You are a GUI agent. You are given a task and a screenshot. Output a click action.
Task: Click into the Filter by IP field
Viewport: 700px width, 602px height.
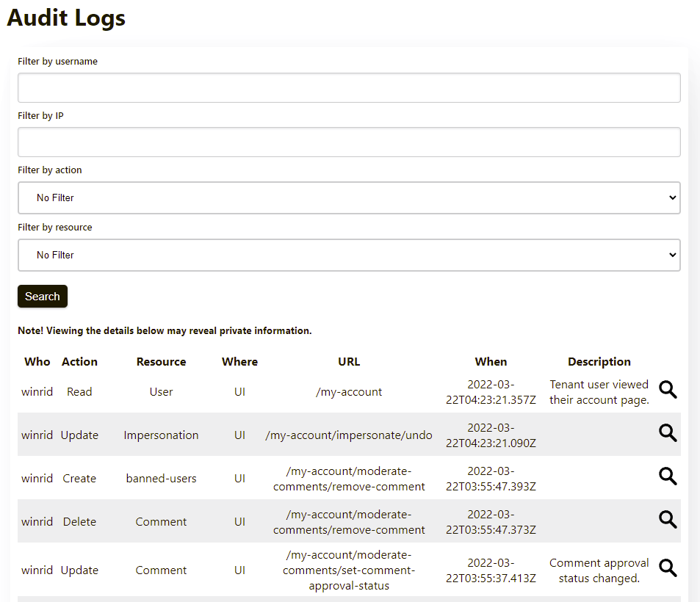pos(349,142)
